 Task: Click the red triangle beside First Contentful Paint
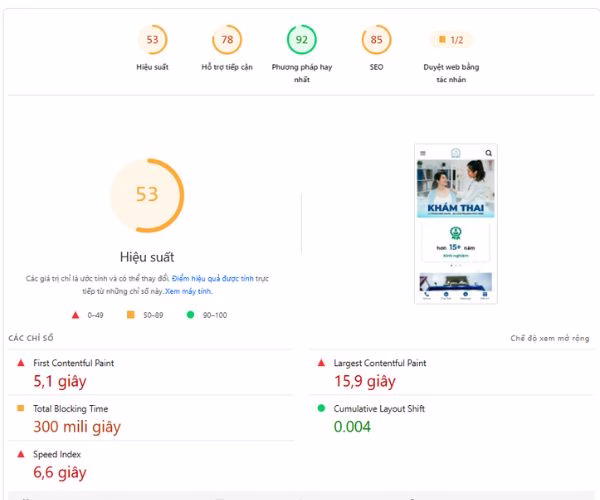tap(21, 363)
